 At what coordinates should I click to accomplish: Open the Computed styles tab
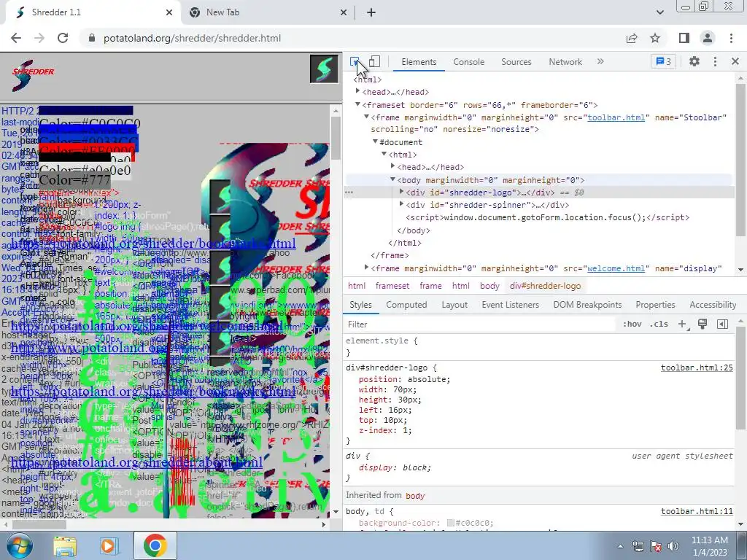[406, 305]
